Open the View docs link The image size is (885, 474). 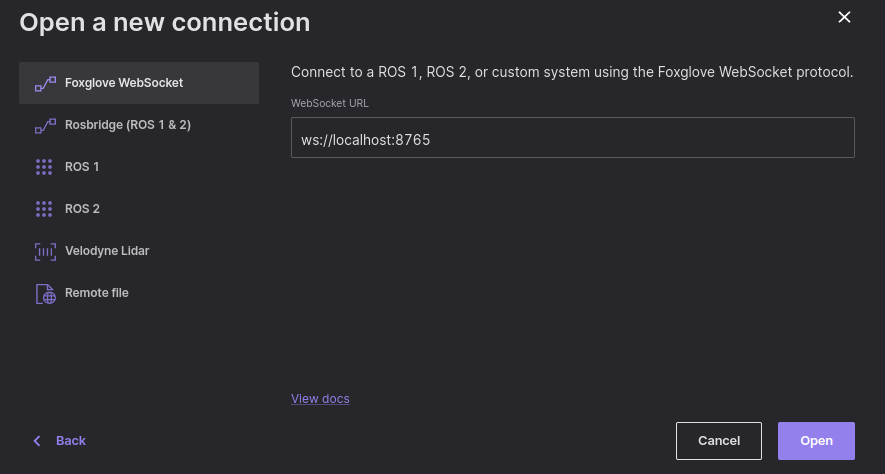pyautogui.click(x=320, y=399)
